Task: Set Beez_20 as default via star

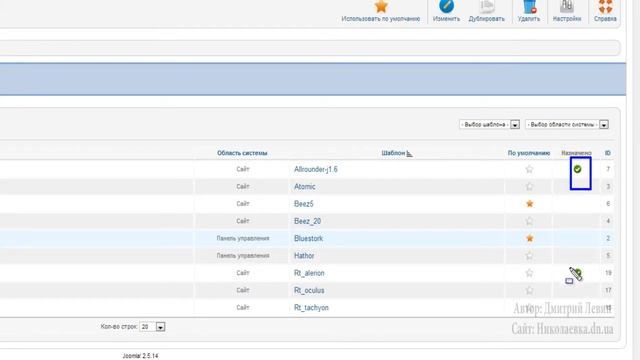Action: point(529,221)
